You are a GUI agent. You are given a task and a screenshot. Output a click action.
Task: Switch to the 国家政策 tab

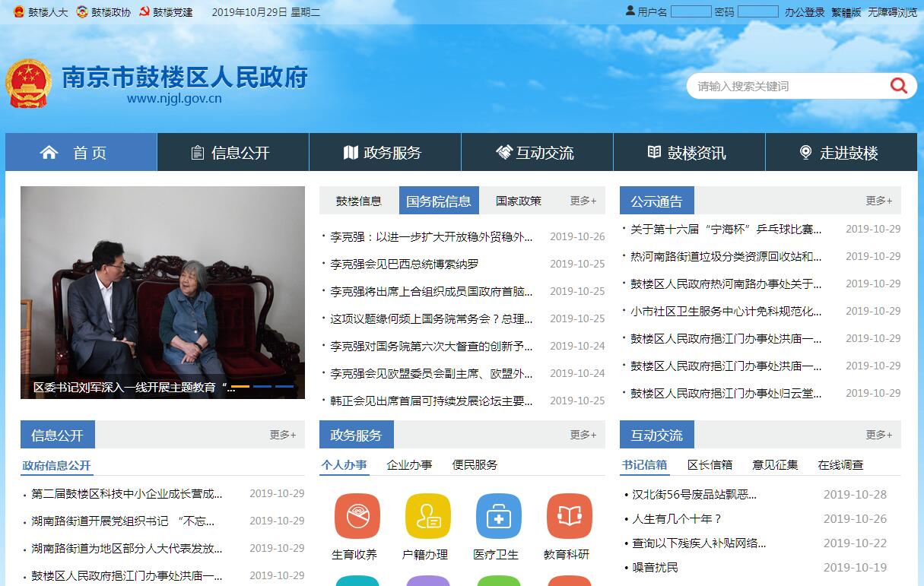click(x=519, y=201)
